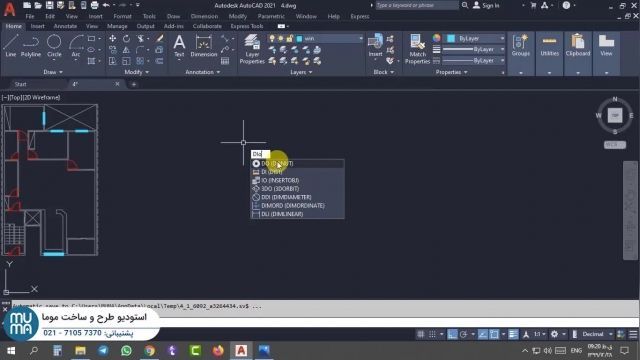
Task: Toggle object snap in status bar
Action: tap(494, 335)
